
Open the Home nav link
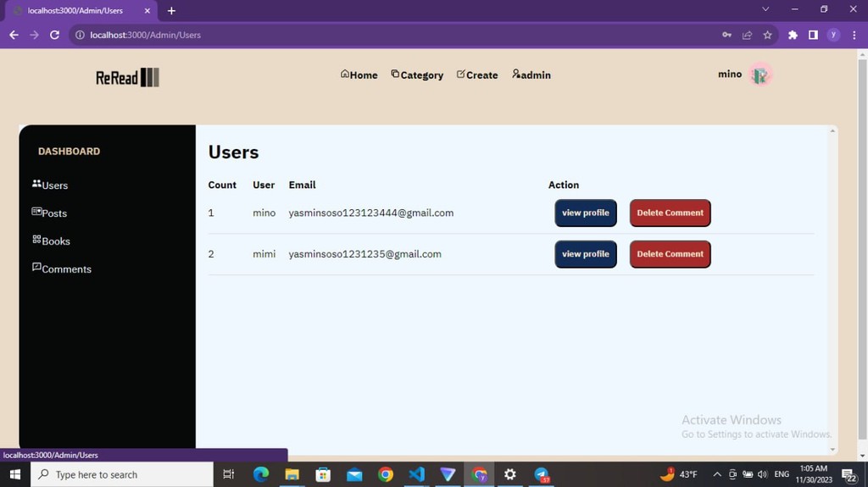coord(359,75)
